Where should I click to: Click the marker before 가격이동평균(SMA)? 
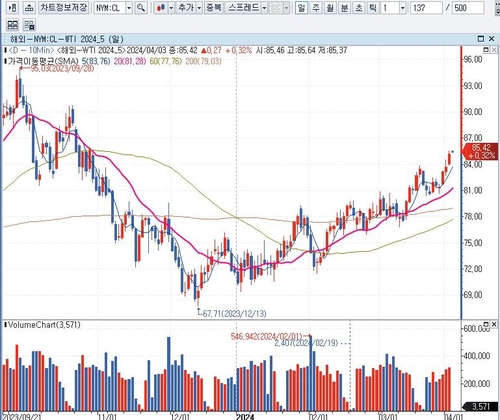(x=5, y=61)
